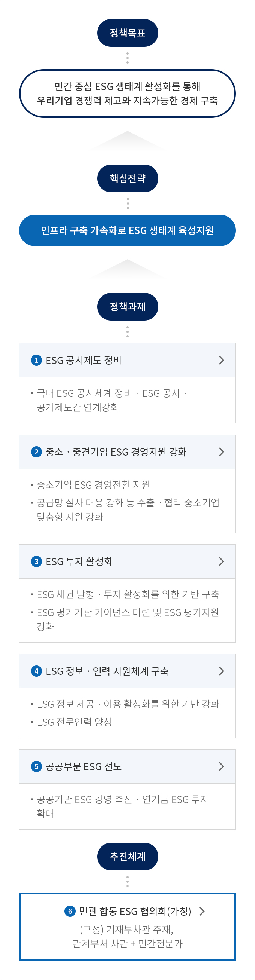Click the 정책과제 pill label

tap(127, 307)
